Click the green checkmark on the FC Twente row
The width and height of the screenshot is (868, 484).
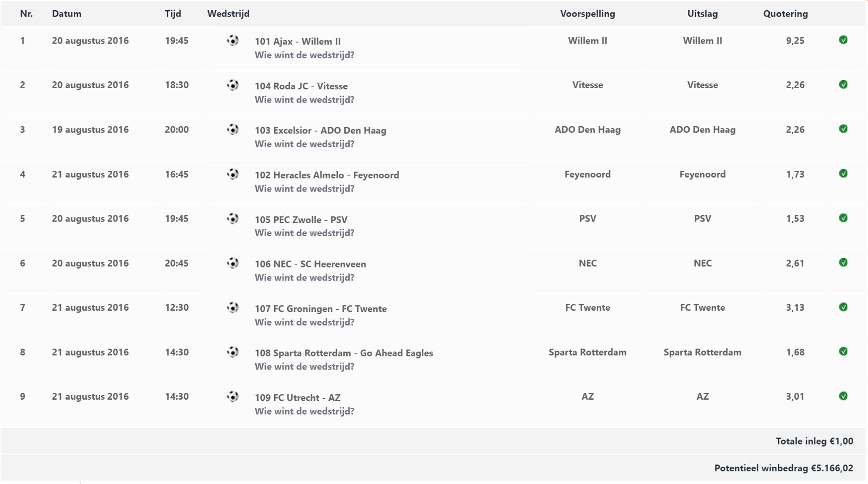[x=843, y=307]
